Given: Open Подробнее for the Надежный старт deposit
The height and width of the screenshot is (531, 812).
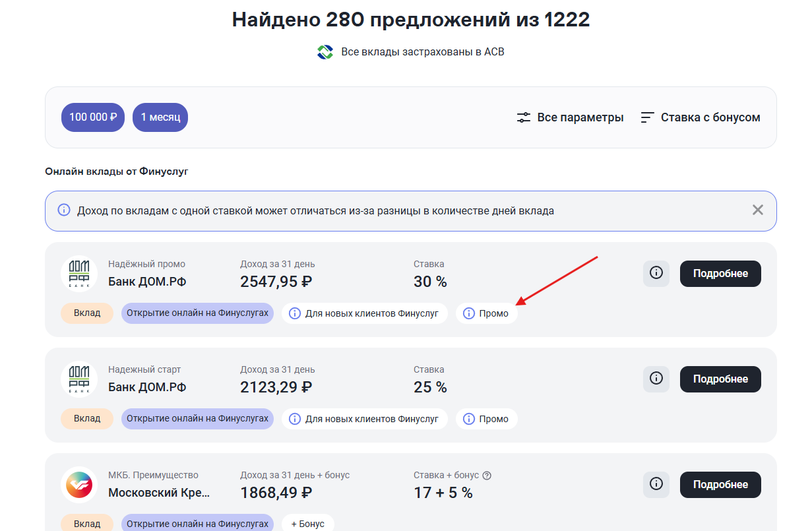Looking at the screenshot, I should (720, 379).
